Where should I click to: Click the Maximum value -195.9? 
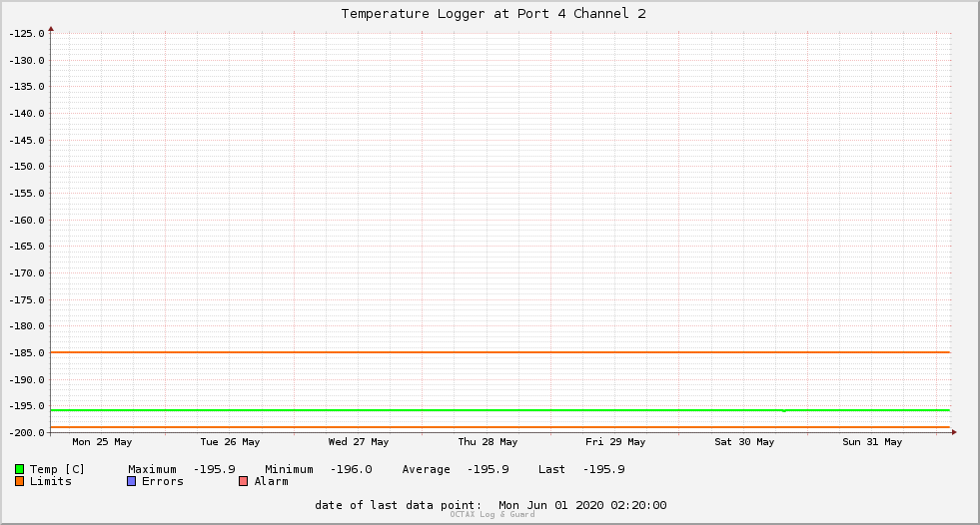215,469
